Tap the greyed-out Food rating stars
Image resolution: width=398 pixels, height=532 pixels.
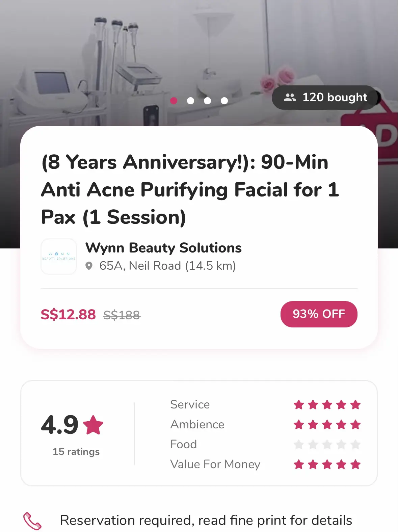coord(327,444)
